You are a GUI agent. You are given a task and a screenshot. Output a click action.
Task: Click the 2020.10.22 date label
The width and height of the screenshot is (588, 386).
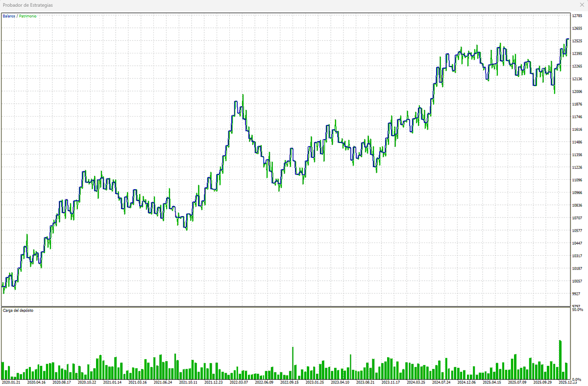(87, 382)
